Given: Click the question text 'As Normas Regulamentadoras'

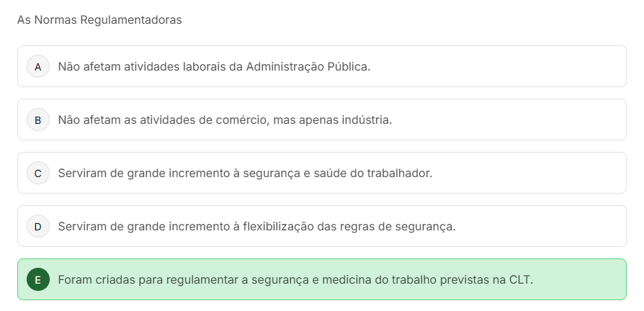Looking at the screenshot, I should (x=99, y=20).
